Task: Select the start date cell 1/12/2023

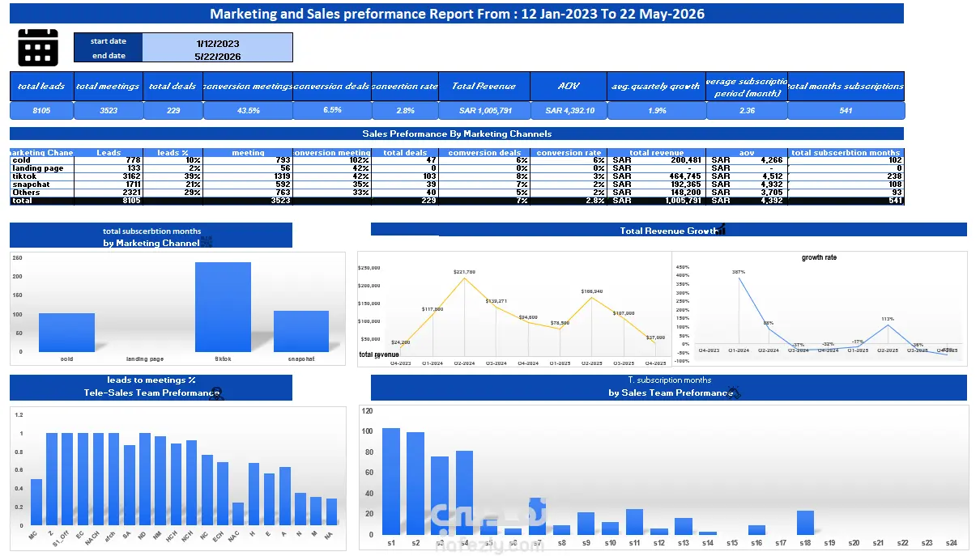Action: coord(217,43)
